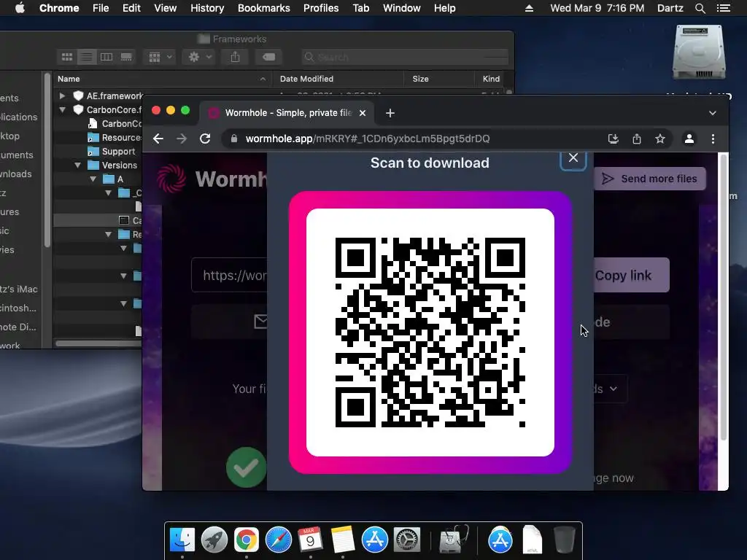Open Trash from the Dock
The width and height of the screenshot is (747, 560).
click(564, 540)
